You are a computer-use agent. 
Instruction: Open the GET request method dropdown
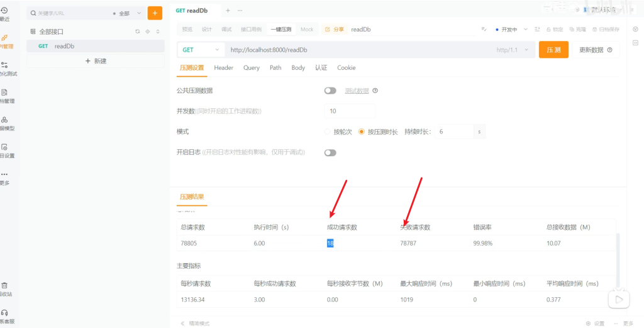coord(201,50)
